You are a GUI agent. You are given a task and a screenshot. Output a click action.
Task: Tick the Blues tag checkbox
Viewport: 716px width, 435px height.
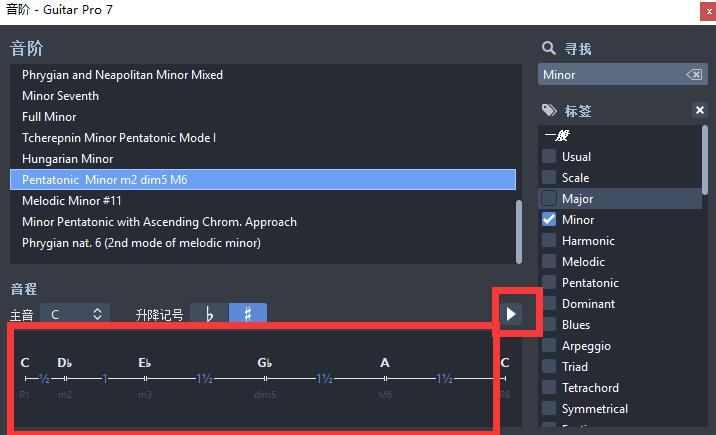click(x=549, y=325)
